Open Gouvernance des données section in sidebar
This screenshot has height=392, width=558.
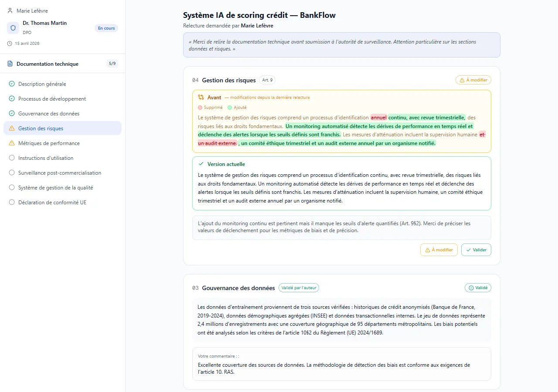click(49, 114)
